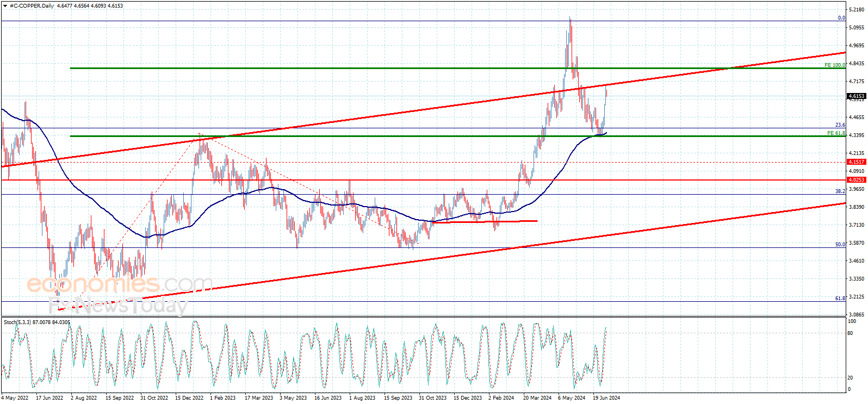Click the 3.3350 price axis label
The image size is (868, 404).
click(x=857, y=278)
